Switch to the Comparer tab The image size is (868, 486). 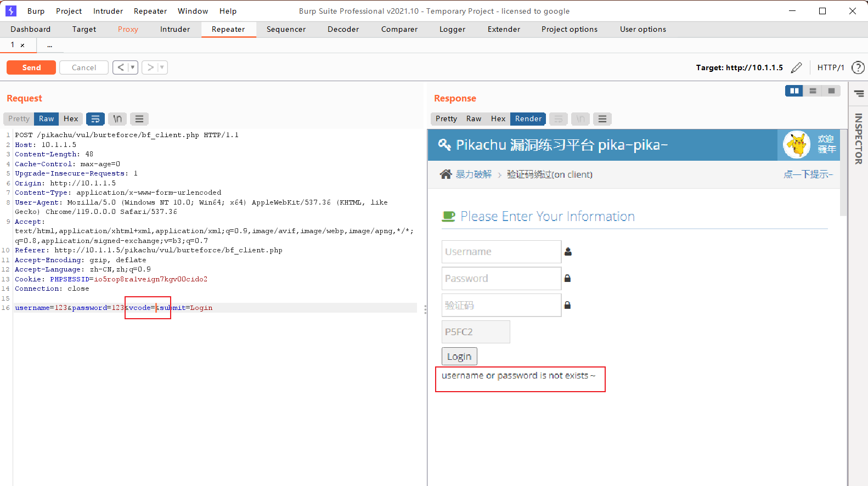(x=399, y=29)
